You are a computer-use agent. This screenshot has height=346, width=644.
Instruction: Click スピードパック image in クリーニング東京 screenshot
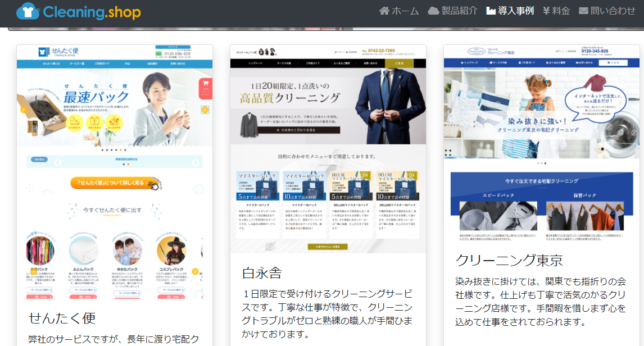pyautogui.click(x=498, y=216)
